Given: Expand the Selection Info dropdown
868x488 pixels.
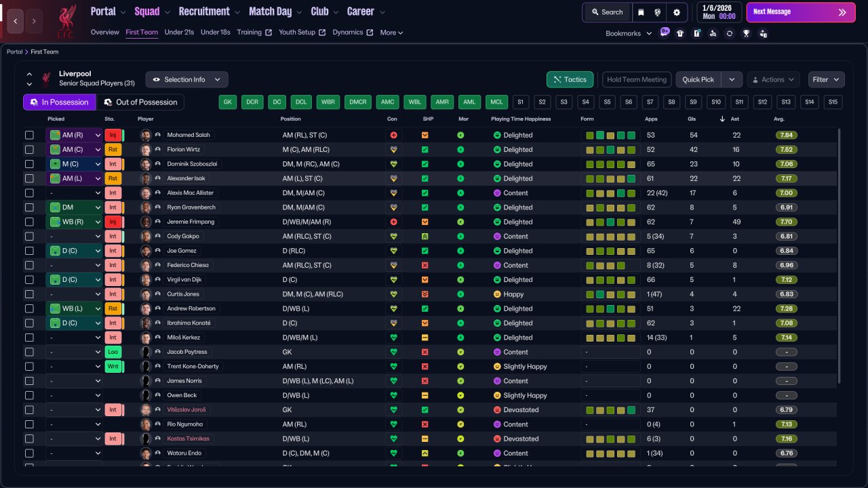Looking at the screenshot, I should click(186, 79).
